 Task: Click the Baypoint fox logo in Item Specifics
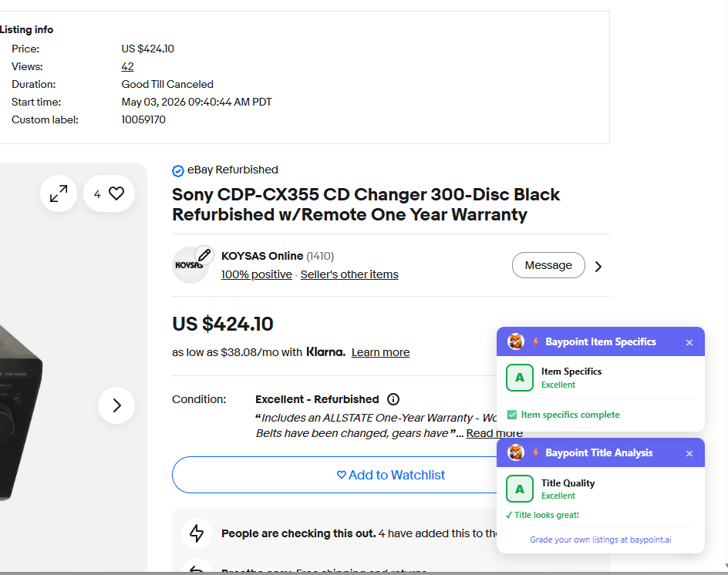pyautogui.click(x=516, y=341)
